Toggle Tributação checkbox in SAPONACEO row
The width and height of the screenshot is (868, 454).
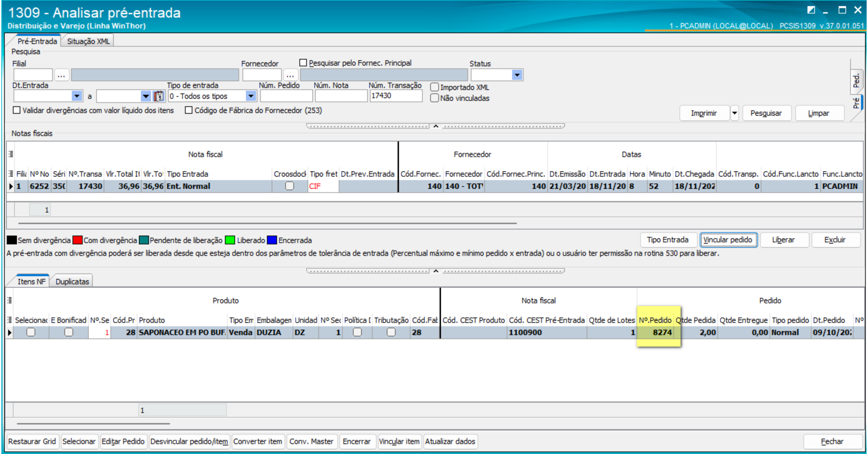click(391, 332)
